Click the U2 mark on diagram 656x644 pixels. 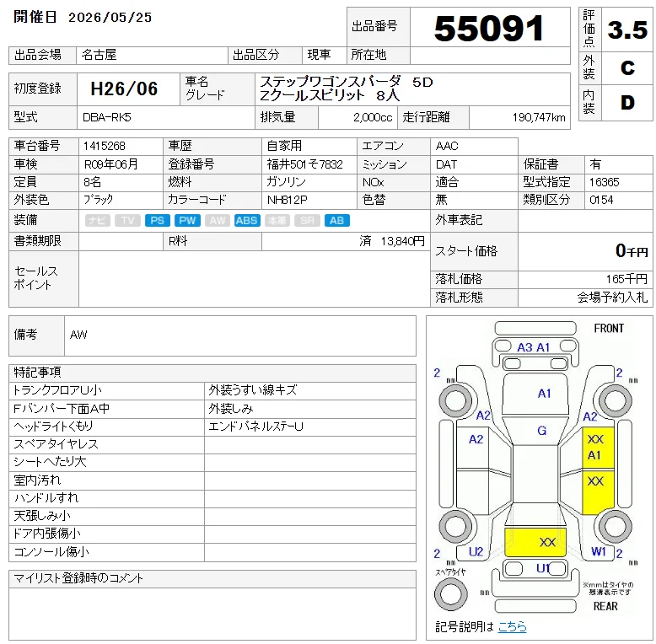[476, 551]
